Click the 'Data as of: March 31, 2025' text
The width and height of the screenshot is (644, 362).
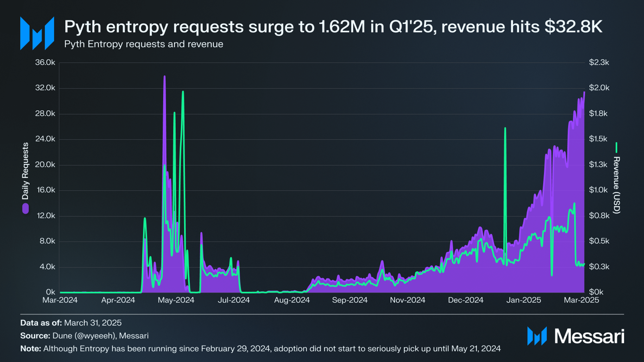click(71, 323)
